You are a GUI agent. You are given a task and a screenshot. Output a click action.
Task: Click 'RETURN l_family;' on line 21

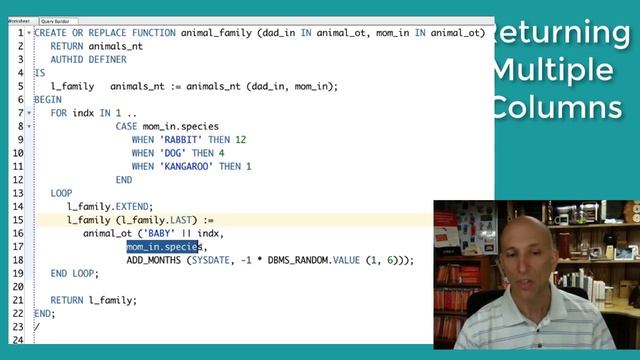94,300
